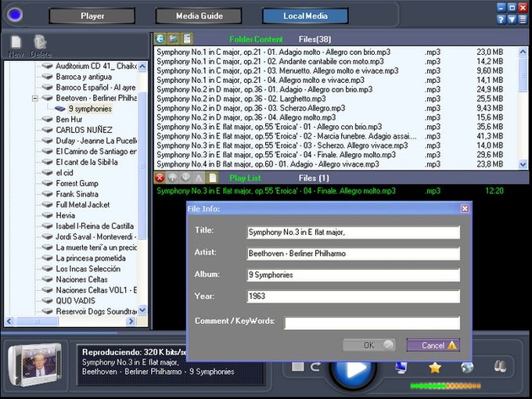532x399 pixels.
Task: Click the Album field containing 9 Symphonies
Action: coord(353,275)
